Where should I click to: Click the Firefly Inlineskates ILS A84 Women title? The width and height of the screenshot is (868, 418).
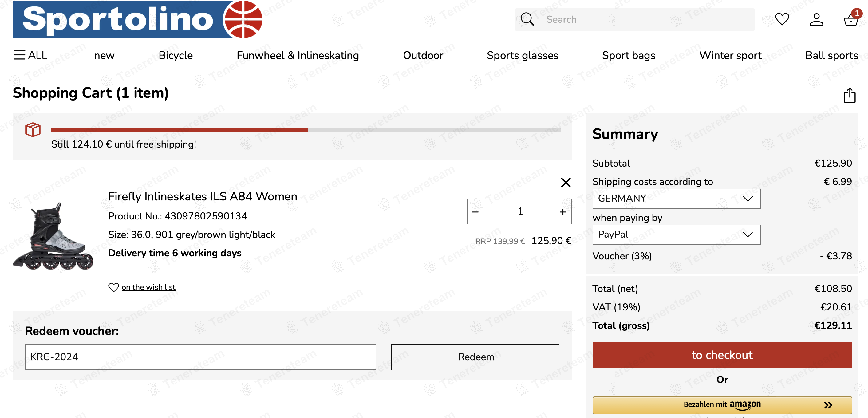(x=203, y=196)
